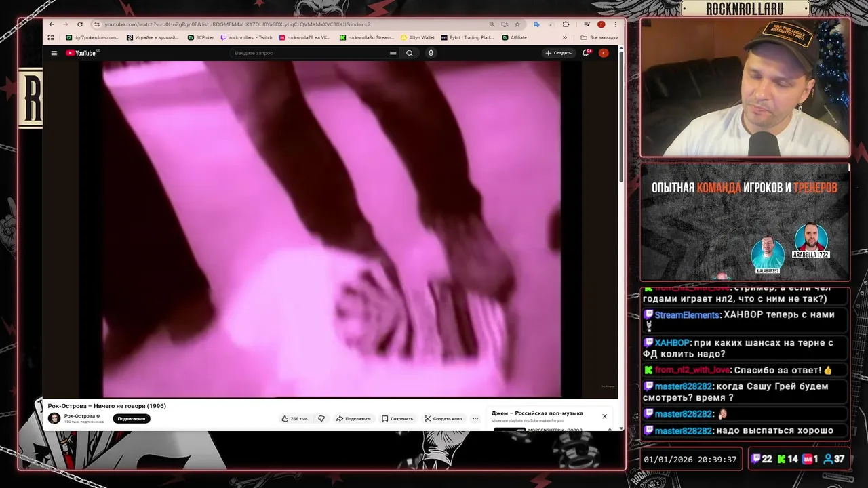The width and height of the screenshot is (868, 488).
Task: Open the browser extensions puzzle icon
Action: 566,24
